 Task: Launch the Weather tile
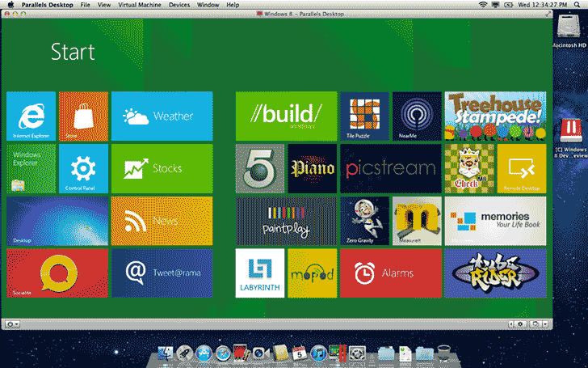[162, 116]
